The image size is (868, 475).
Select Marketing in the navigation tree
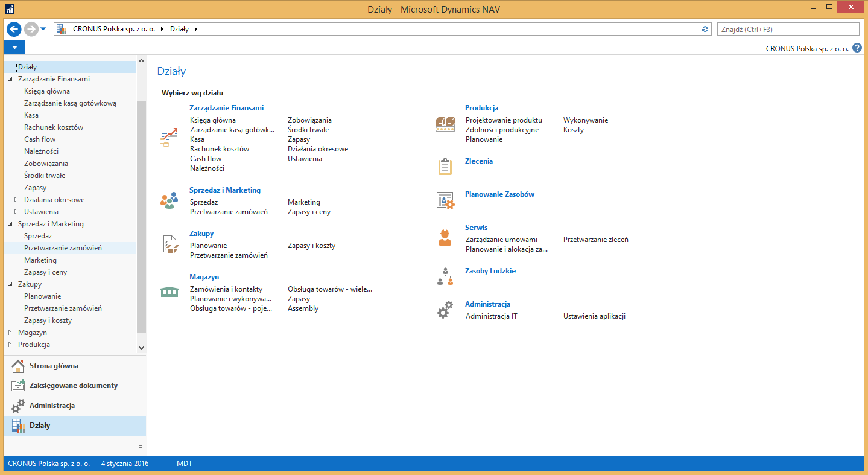pyautogui.click(x=40, y=260)
